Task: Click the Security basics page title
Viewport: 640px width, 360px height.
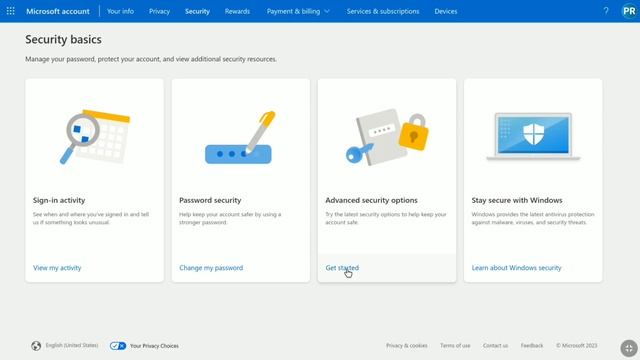Action: (63, 40)
